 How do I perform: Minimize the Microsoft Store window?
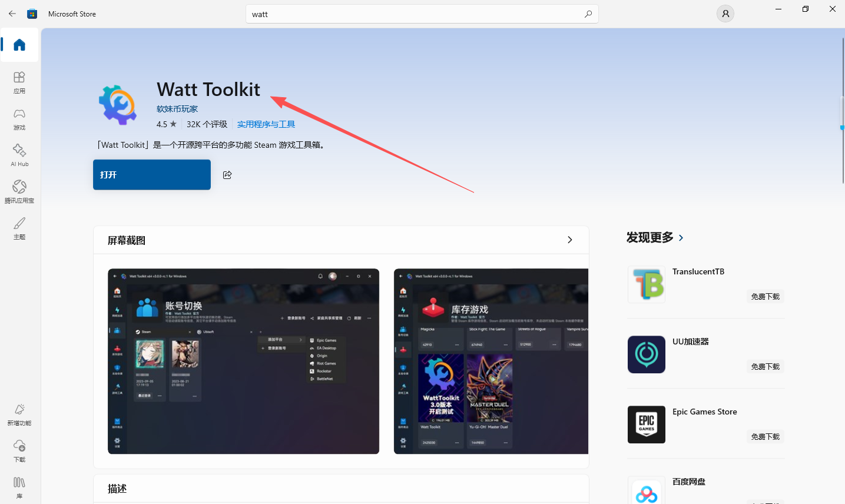point(778,9)
